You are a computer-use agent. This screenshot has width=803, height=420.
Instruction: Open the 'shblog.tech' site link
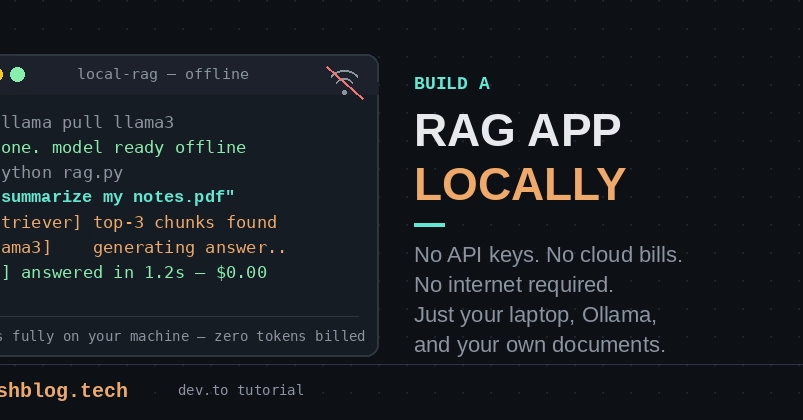coord(64,390)
